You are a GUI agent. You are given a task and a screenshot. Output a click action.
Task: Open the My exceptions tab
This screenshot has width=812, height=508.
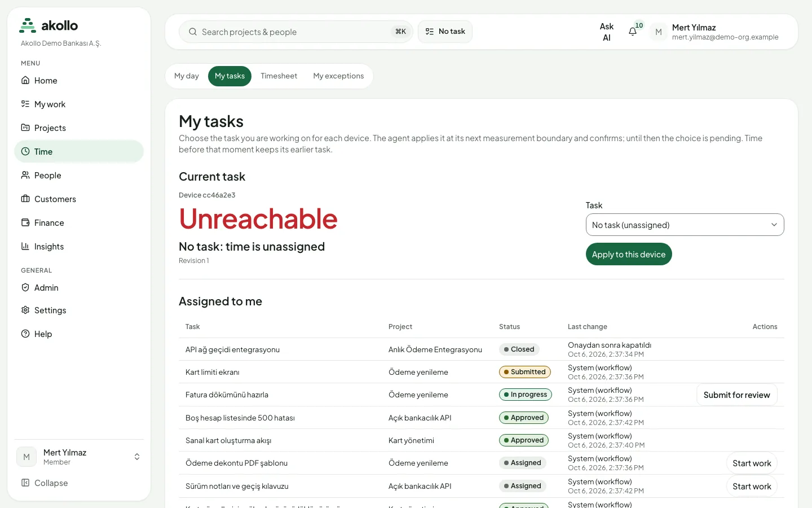point(338,76)
